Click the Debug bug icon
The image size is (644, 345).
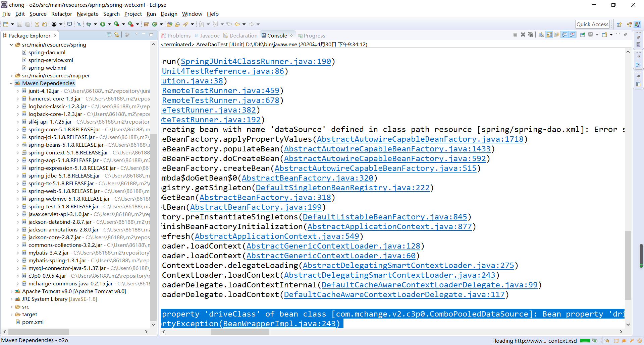89,24
